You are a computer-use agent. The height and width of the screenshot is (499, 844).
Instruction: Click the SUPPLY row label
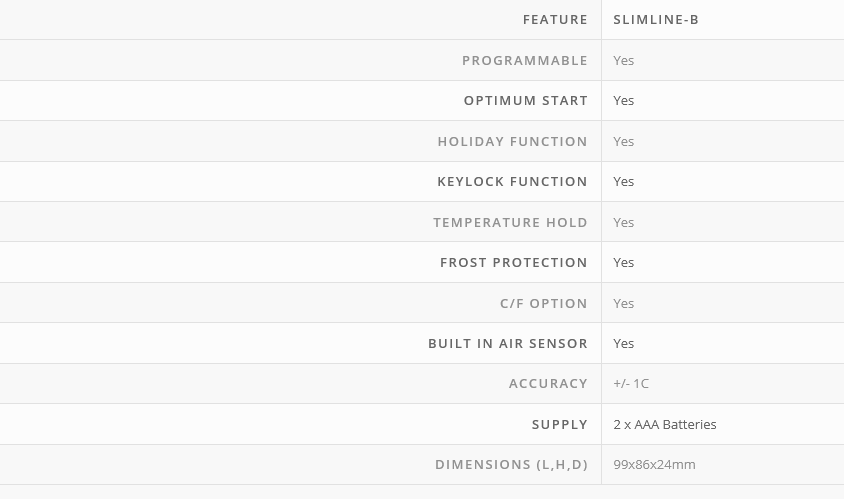coord(560,425)
